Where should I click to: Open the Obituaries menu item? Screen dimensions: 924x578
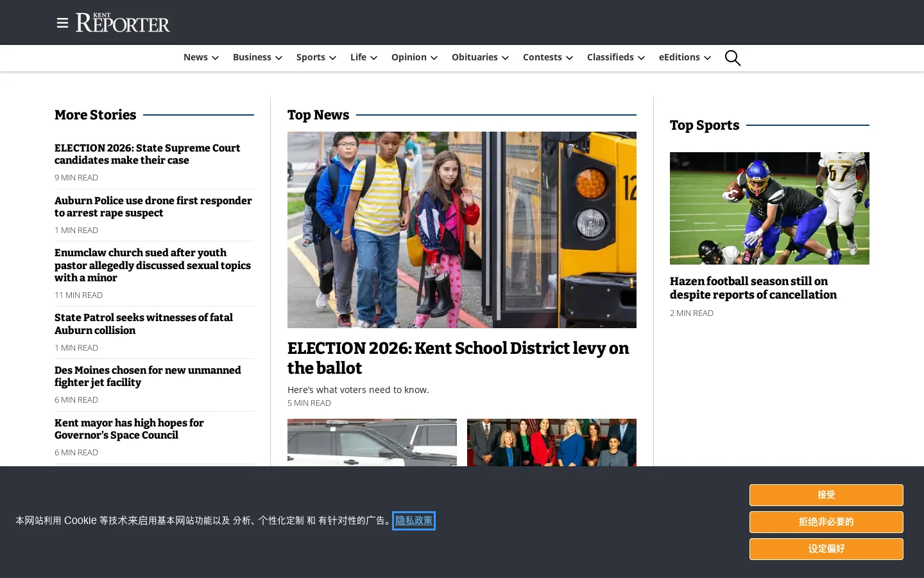coord(475,57)
